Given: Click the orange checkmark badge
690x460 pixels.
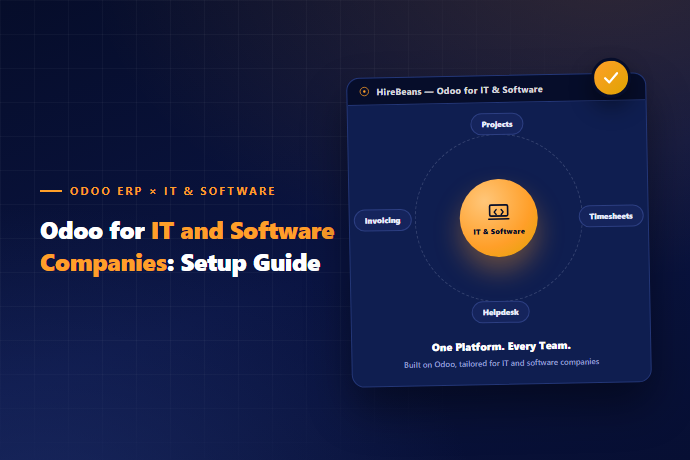Looking at the screenshot, I should 611,78.
